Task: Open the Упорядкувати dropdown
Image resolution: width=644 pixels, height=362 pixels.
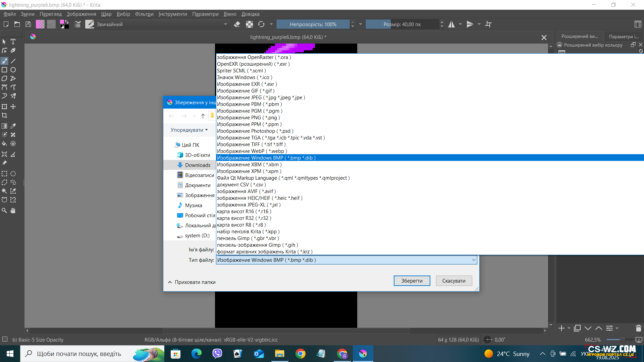Action: (189, 130)
